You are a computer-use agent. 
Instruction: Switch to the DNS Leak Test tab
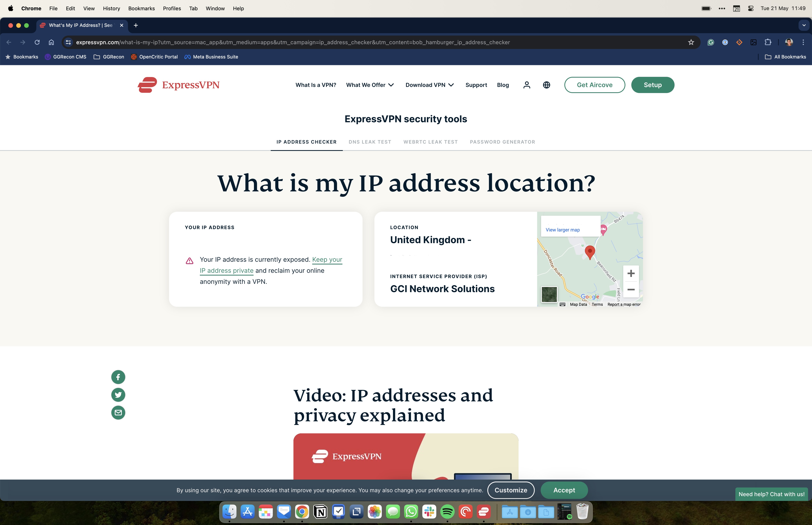click(370, 142)
